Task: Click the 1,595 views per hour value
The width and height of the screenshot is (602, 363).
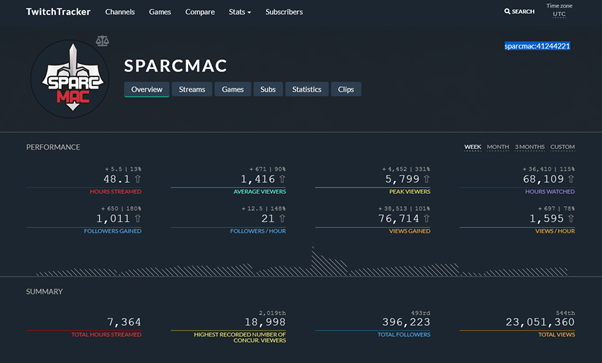Action: [x=547, y=219]
